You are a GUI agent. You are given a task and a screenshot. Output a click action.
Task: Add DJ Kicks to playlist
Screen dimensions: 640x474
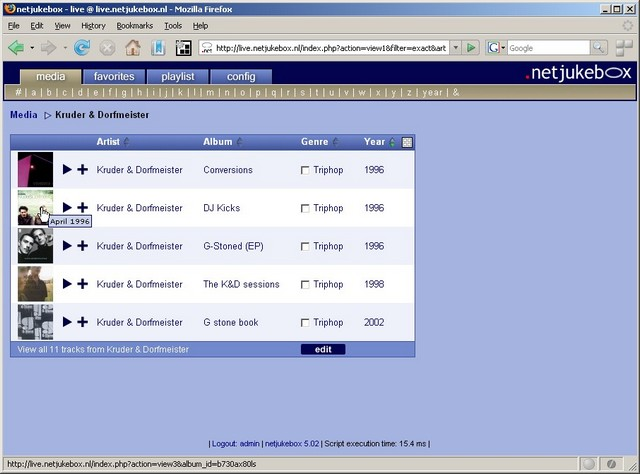[82, 207]
